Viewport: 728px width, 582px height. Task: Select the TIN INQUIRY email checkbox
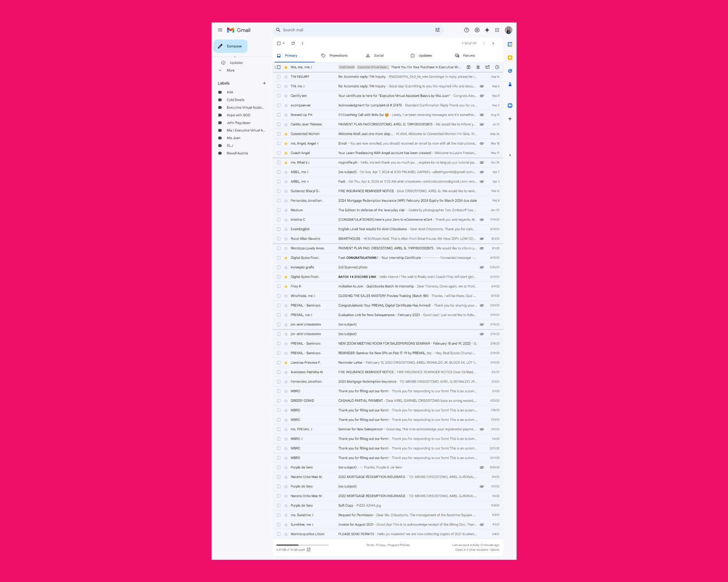(x=279, y=77)
